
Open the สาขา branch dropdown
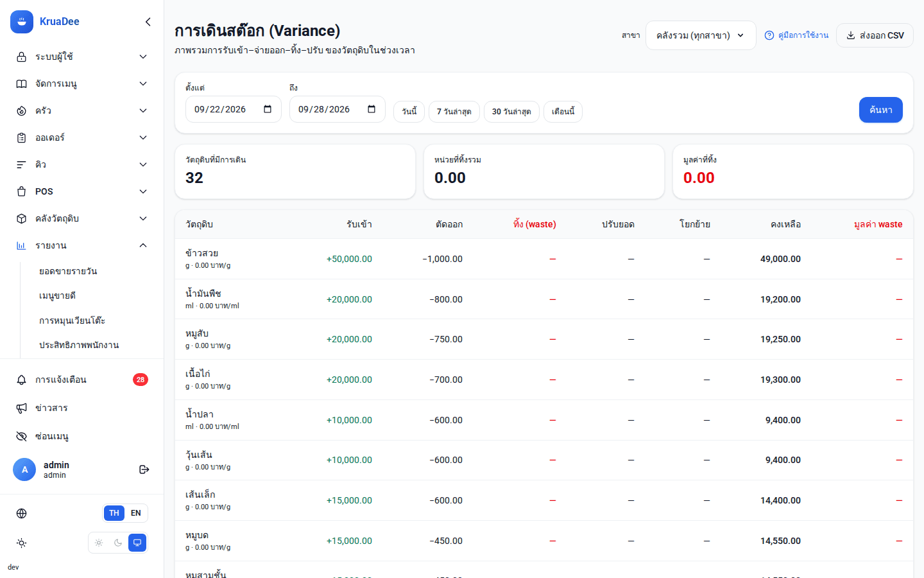[x=701, y=35]
